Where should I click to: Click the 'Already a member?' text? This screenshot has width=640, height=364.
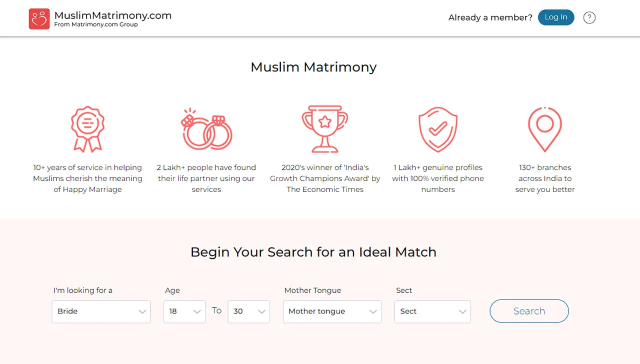[x=490, y=17]
